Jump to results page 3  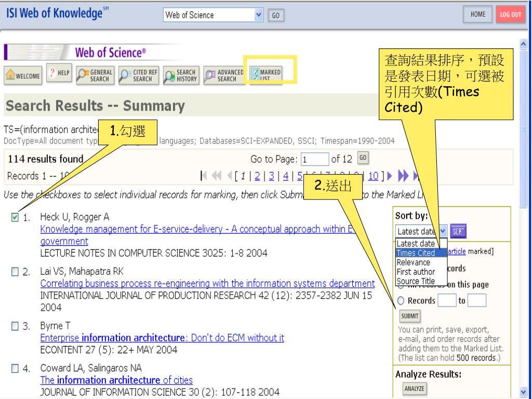pyautogui.click(x=271, y=176)
